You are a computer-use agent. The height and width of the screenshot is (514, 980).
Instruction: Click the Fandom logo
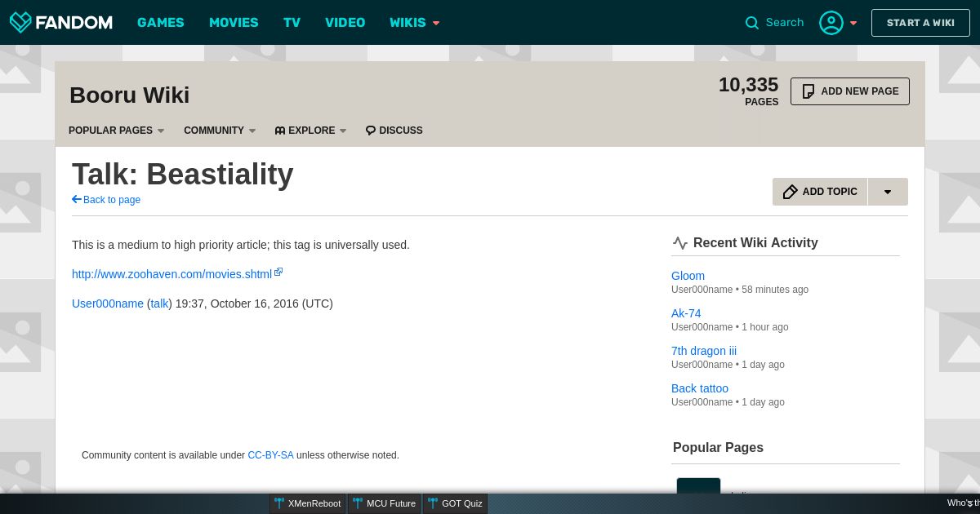pyautogui.click(x=60, y=22)
